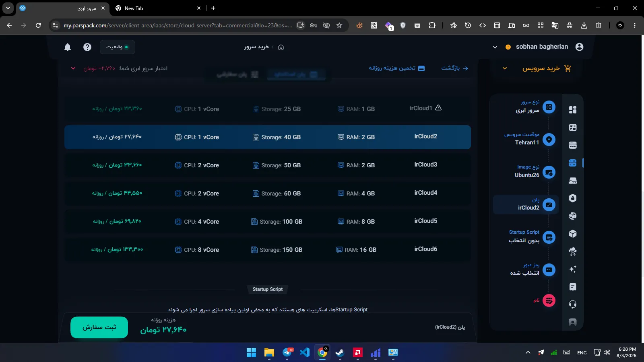The width and height of the screenshot is (644, 362).
Task: Click the بازگشت back link
Action: 455,68
